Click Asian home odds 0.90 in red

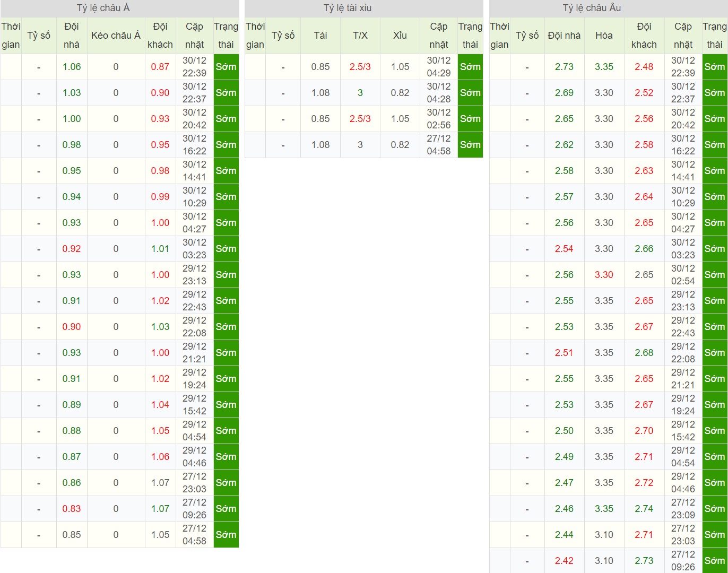72,327
